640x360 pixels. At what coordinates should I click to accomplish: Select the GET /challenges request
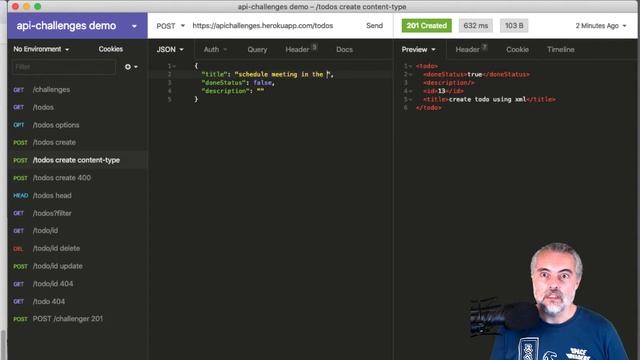(78, 89)
